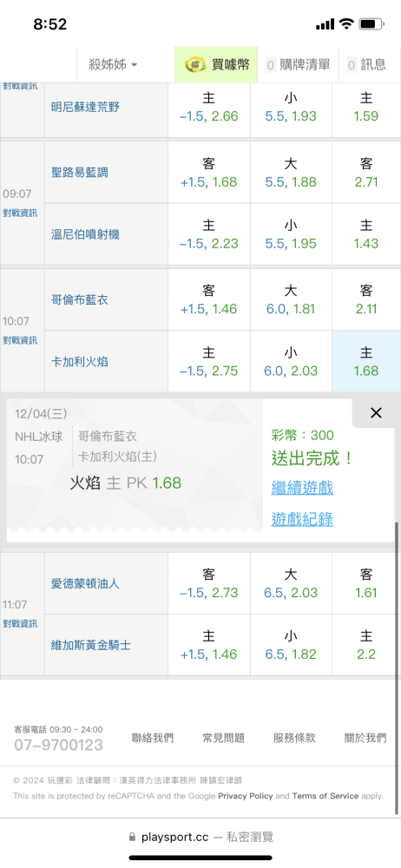Select 卡加利火焰 home moneyline 1.68 cell
Viewport: 401px width, 868px height.
click(366, 361)
